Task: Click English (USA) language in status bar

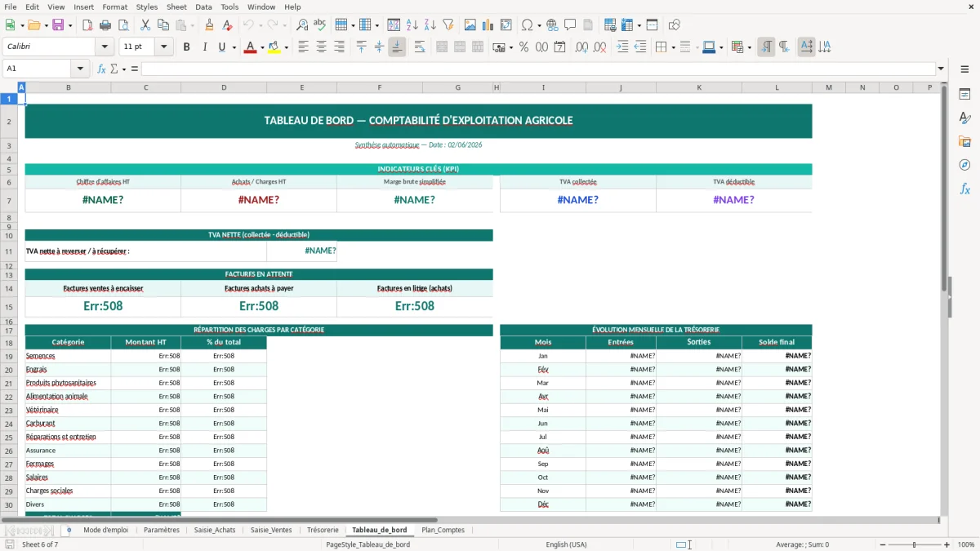Action: tap(566, 544)
